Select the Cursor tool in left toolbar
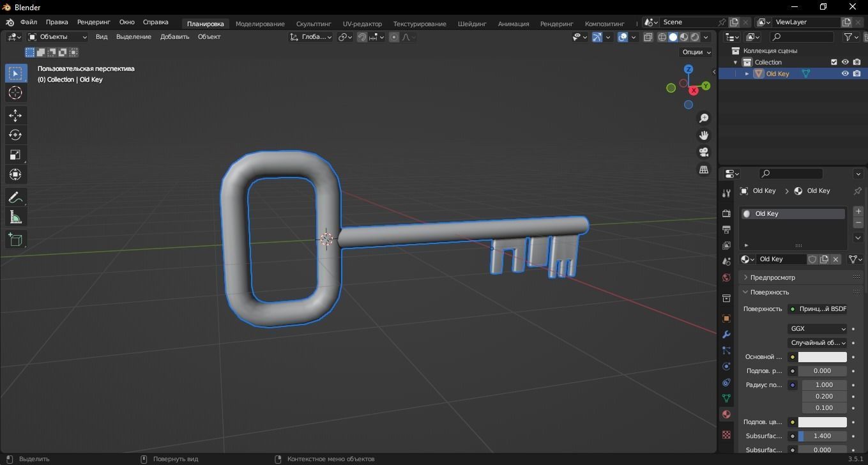This screenshot has height=465, width=868. tap(15, 93)
